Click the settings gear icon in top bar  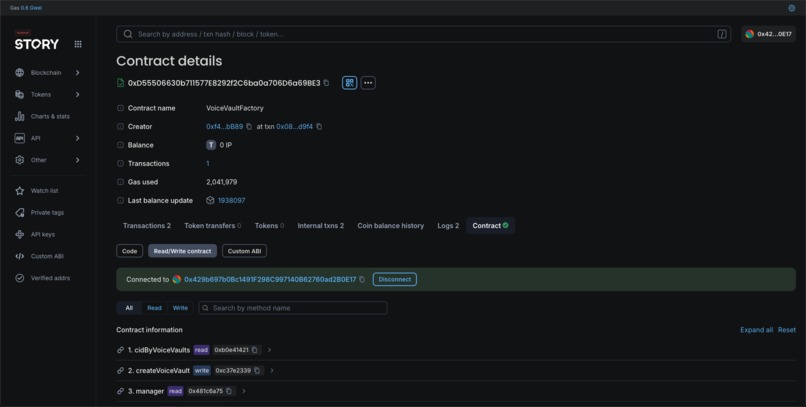(x=792, y=8)
